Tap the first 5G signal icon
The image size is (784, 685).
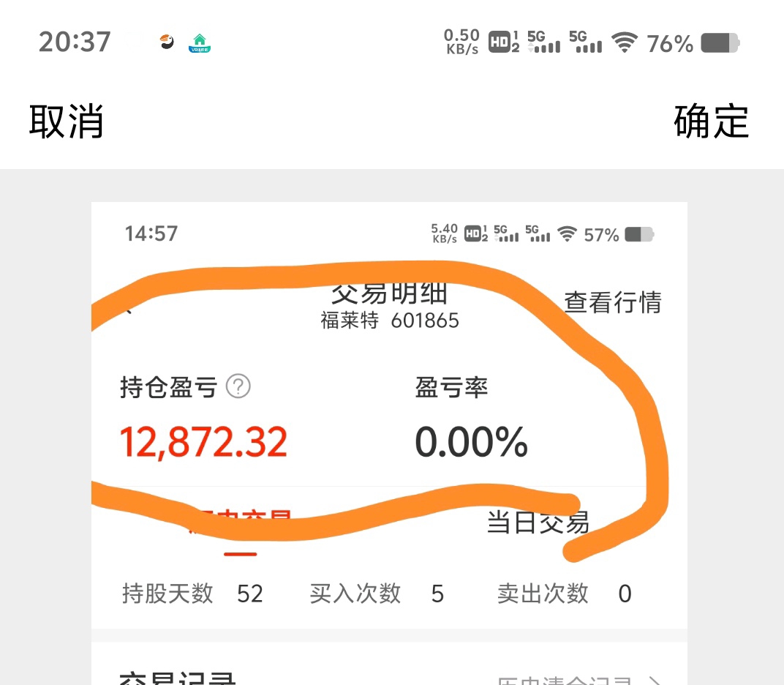544,42
